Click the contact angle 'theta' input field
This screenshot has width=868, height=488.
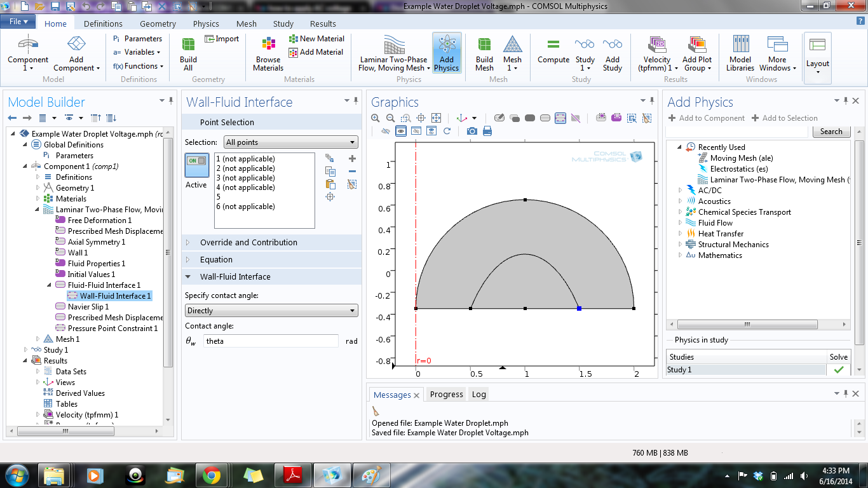coord(271,341)
